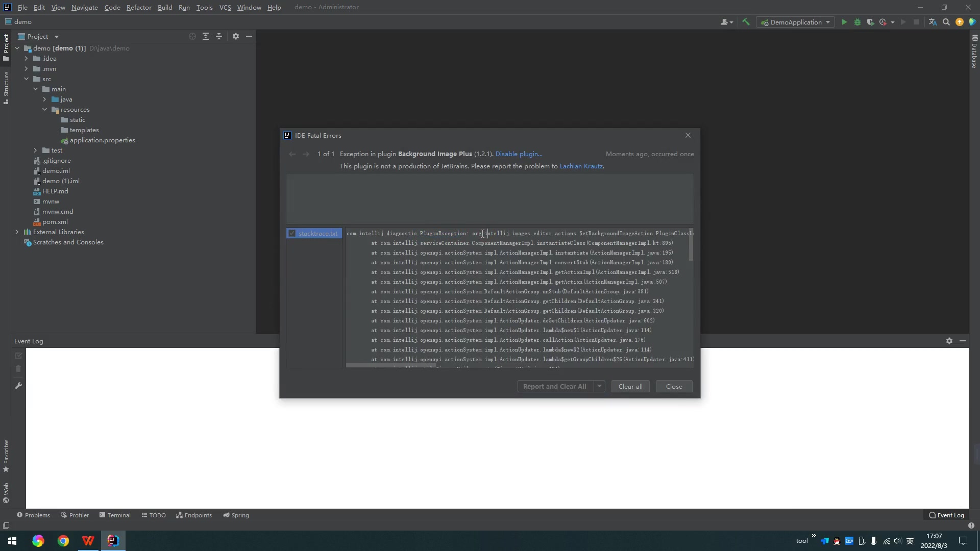
Task: Collapse all nodes in the Project panel
Action: click(x=219, y=36)
